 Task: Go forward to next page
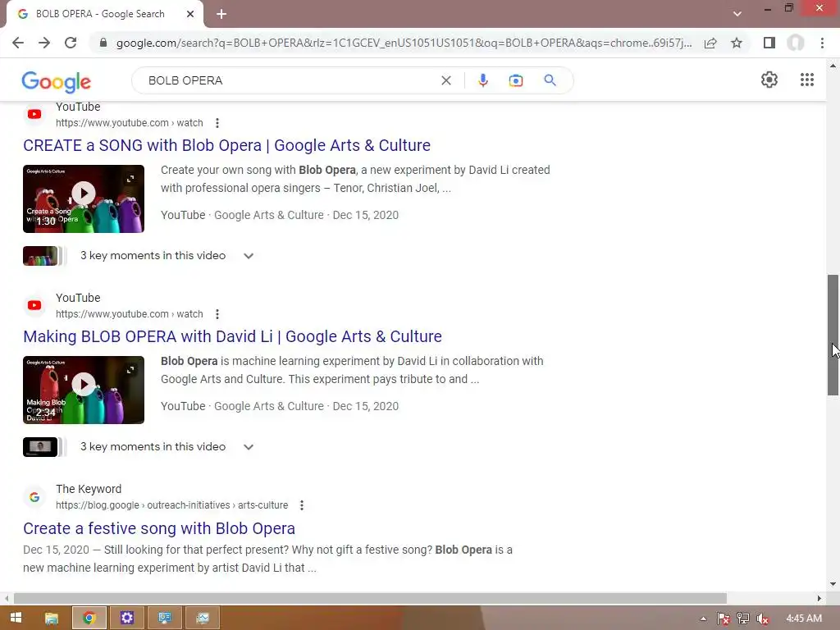click(x=44, y=43)
